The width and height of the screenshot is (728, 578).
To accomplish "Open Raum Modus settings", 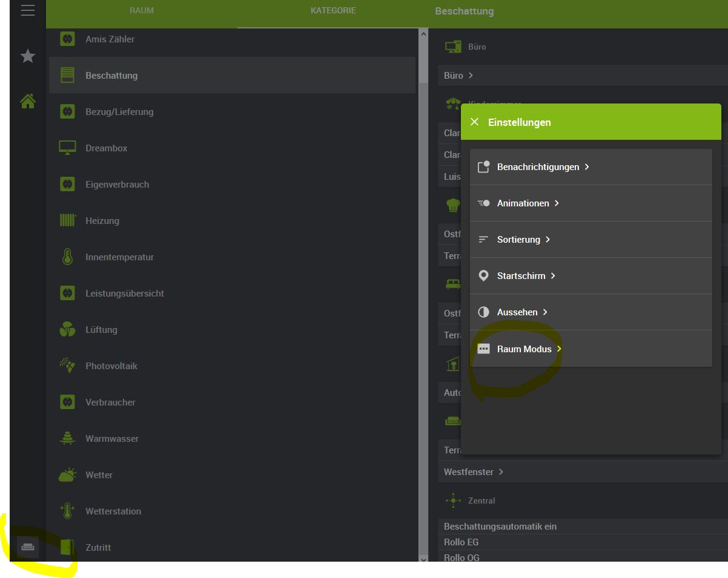I will (x=591, y=349).
